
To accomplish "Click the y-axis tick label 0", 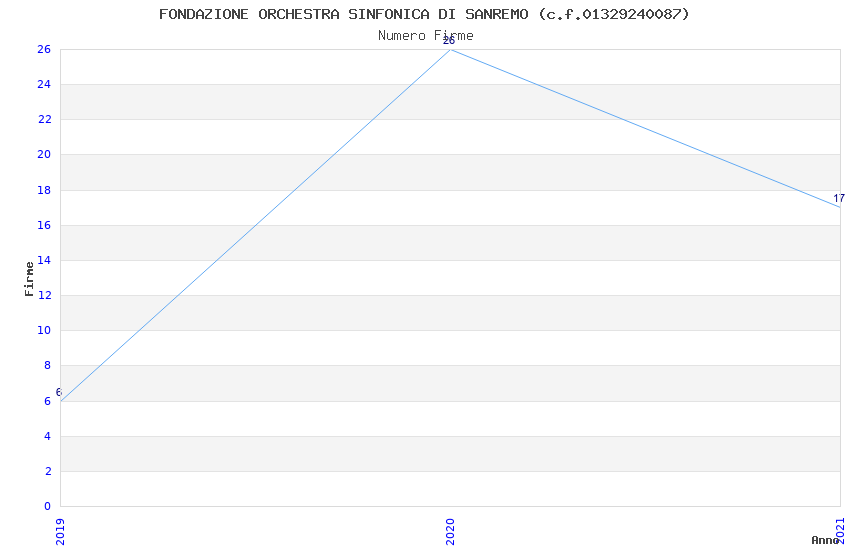I will pyautogui.click(x=47, y=506).
